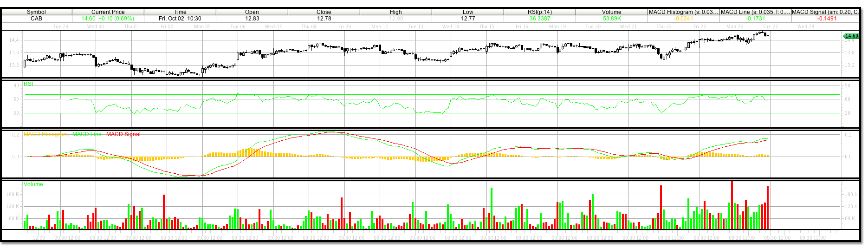868x249 pixels.
Task: Click the green MACD Line legend label
Action: (87, 134)
